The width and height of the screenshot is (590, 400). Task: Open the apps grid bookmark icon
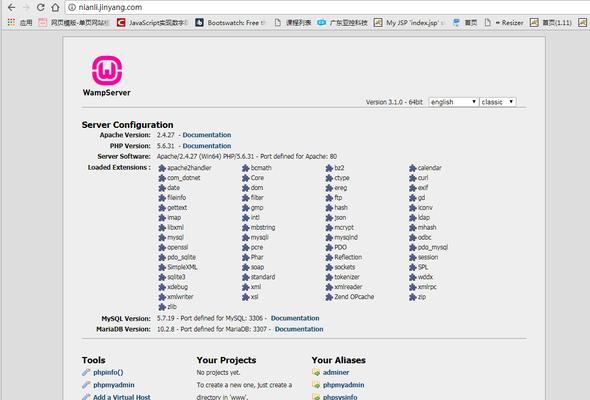11,23
